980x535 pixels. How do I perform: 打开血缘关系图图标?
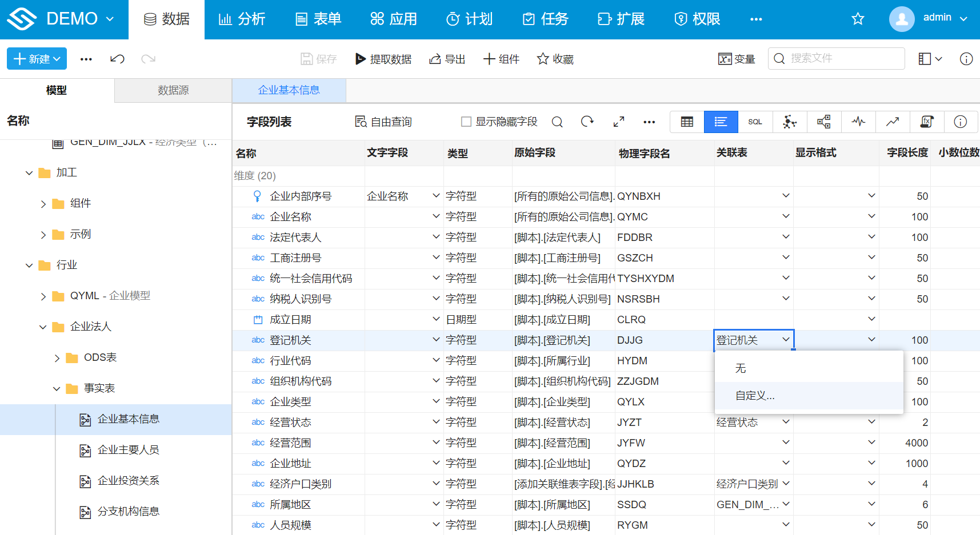[x=823, y=122]
